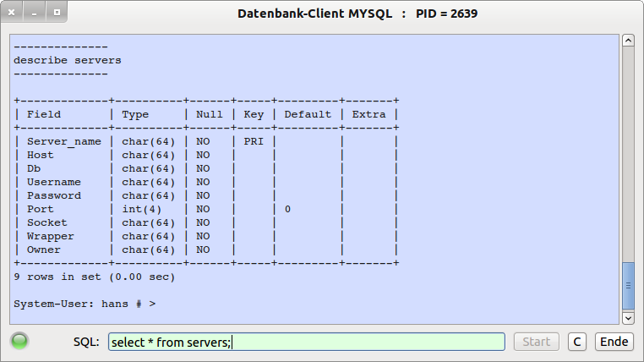Click the 'int(4)' type of the Port row

142,209
